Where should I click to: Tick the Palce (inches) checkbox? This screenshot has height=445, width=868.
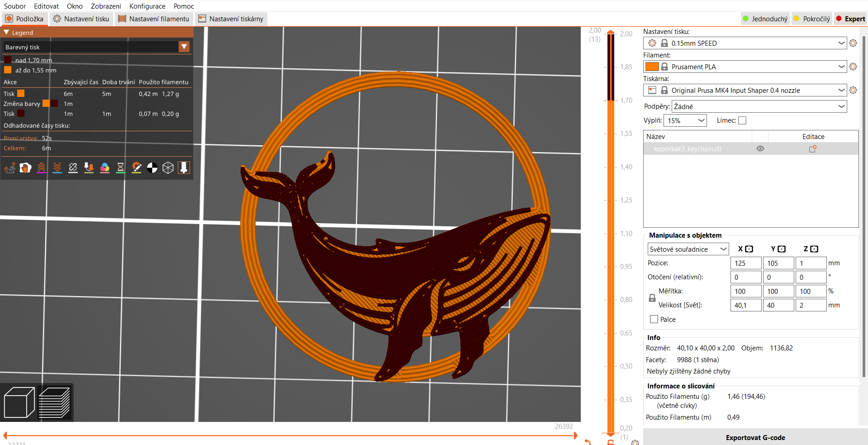click(654, 319)
